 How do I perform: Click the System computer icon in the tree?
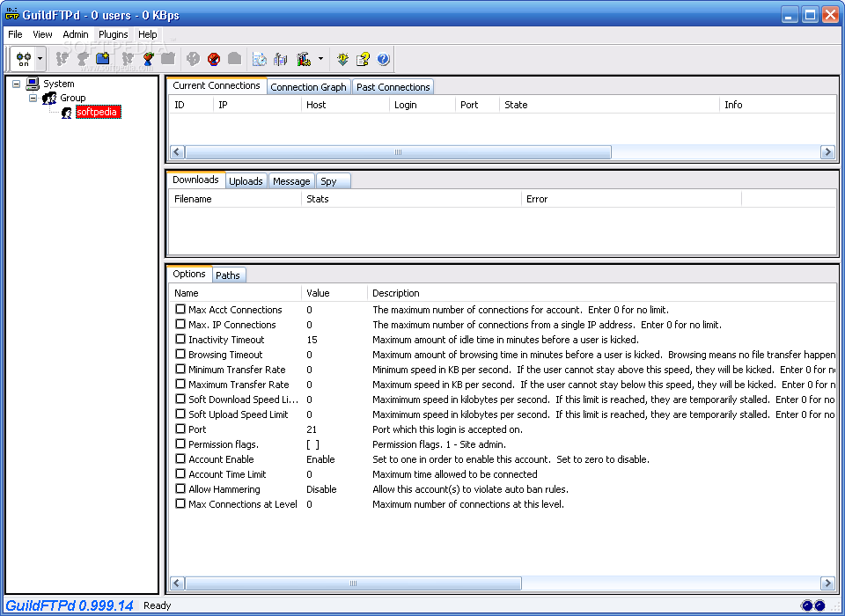point(33,84)
